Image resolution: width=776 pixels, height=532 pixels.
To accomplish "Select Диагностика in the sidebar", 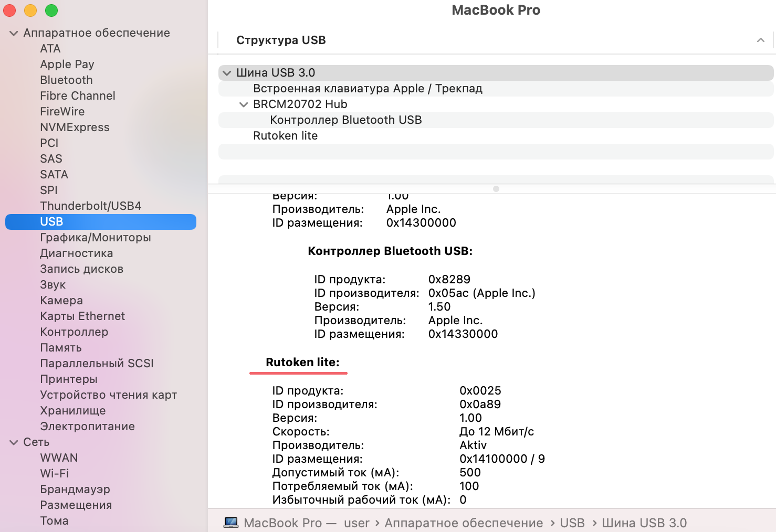I will tap(77, 253).
